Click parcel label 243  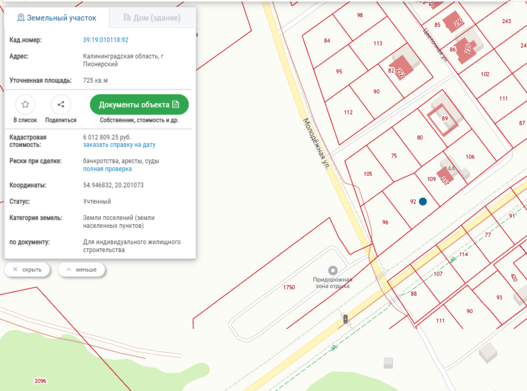click(x=506, y=21)
